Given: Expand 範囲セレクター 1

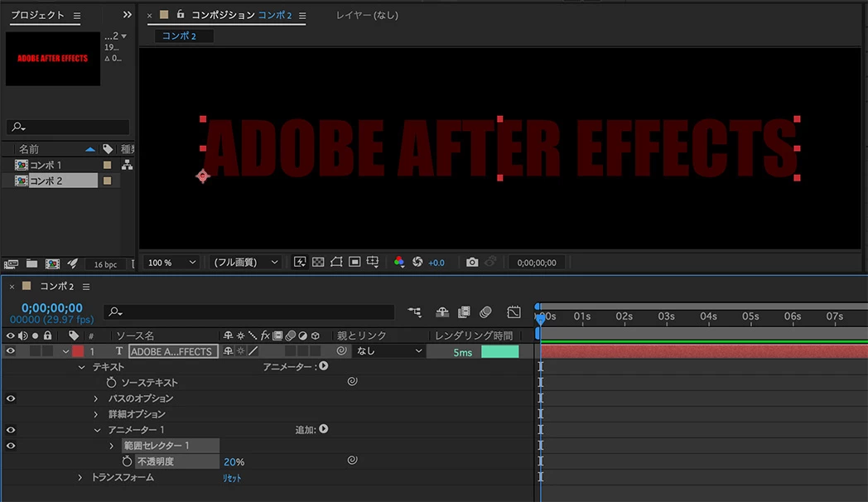Looking at the screenshot, I should pyautogui.click(x=112, y=446).
